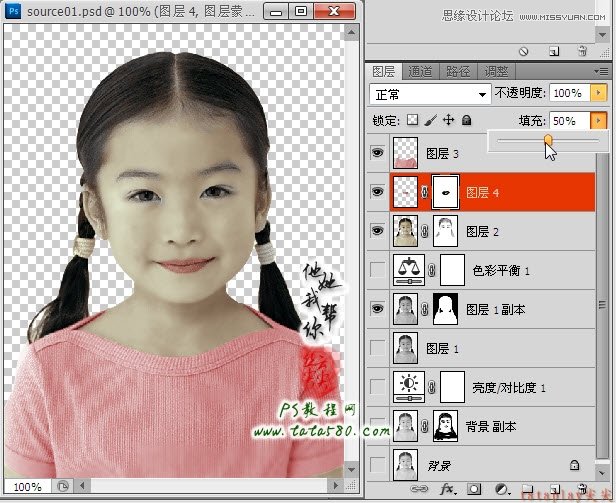Click the brightness/contrast sun adjustment icon
Viewport: 616px width, 503px height.
pyautogui.click(x=409, y=387)
